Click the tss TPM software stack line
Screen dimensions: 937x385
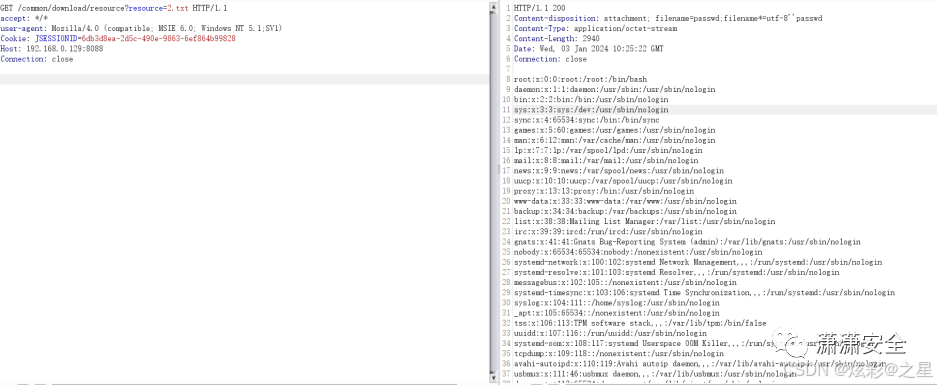[640, 323]
